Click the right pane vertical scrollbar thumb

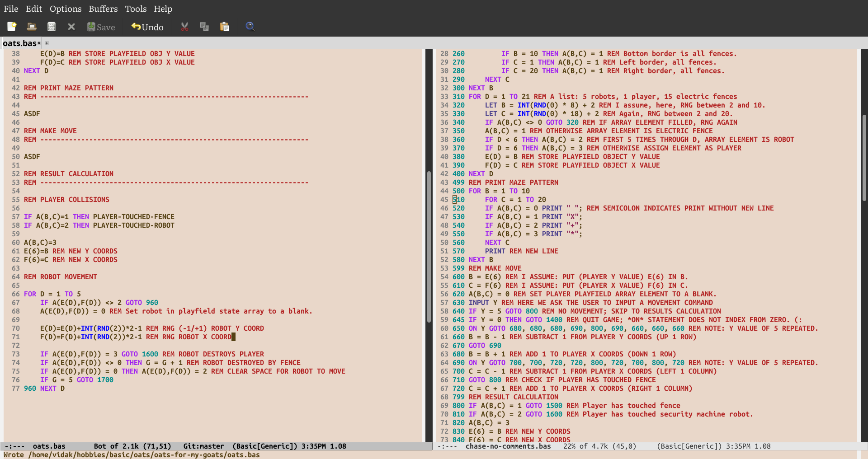[864, 158]
